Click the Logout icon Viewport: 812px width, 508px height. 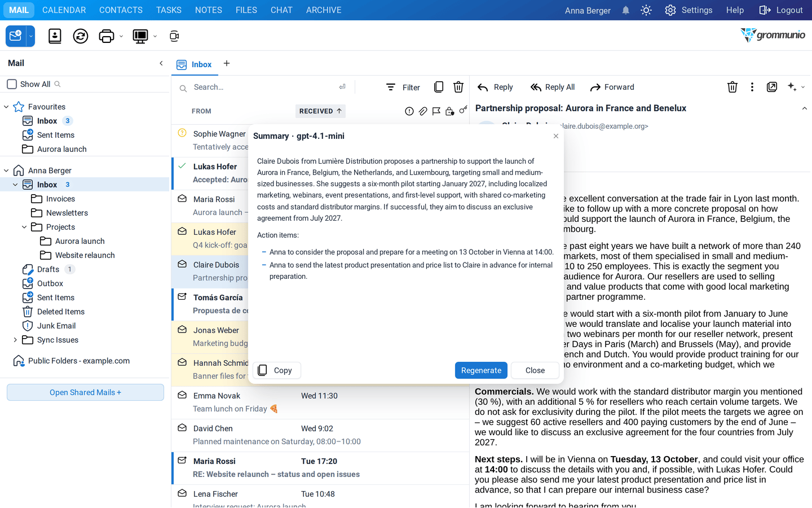[765, 10]
